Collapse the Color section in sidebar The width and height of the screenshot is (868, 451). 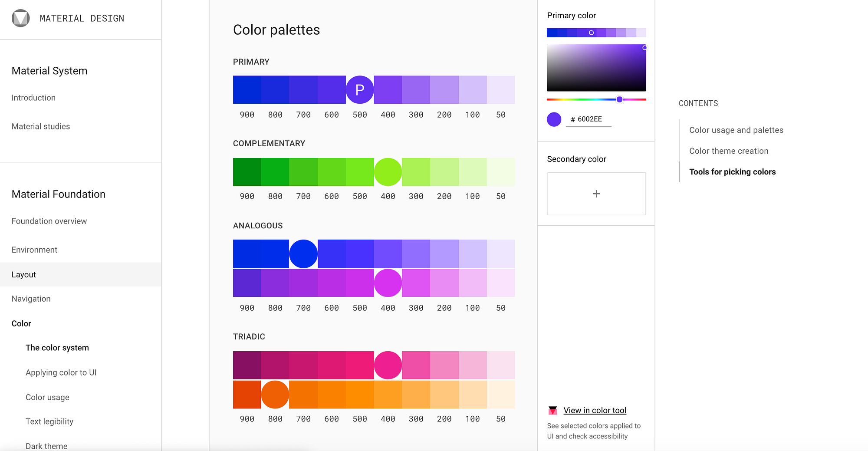coord(21,324)
